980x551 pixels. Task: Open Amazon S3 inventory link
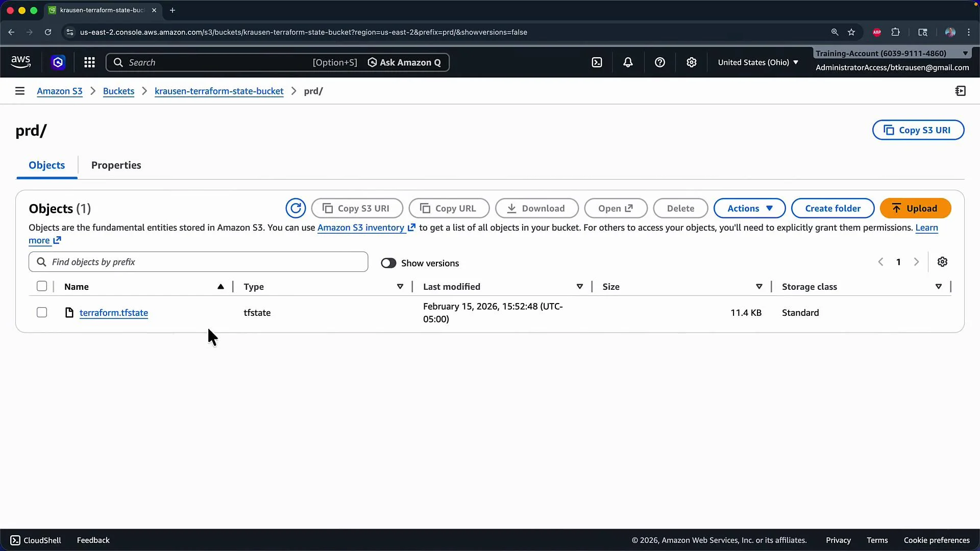pos(366,228)
